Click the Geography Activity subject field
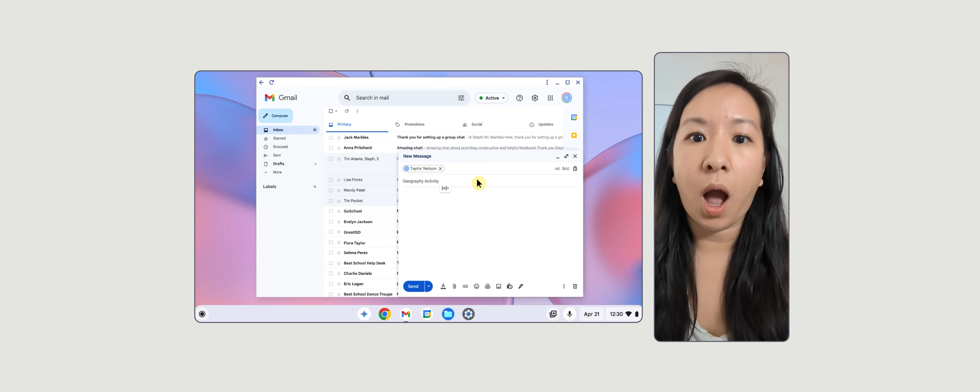980x392 pixels. [x=490, y=181]
